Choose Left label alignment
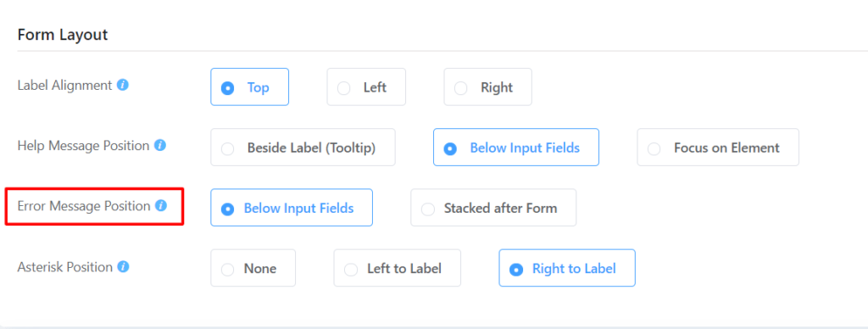The width and height of the screenshot is (868, 329). (366, 87)
